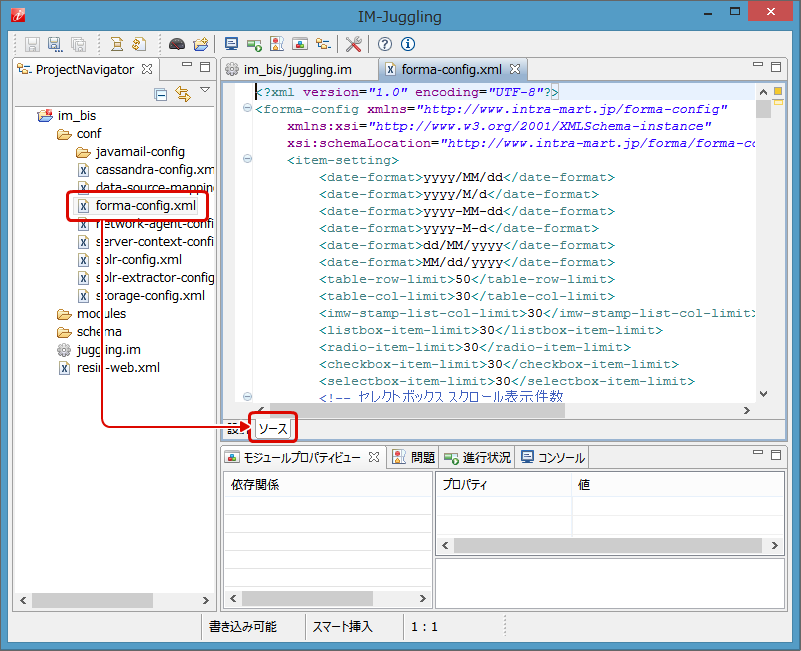Click the monitor console toolbar icon
Image resolution: width=801 pixels, height=651 pixels.
click(x=232, y=44)
